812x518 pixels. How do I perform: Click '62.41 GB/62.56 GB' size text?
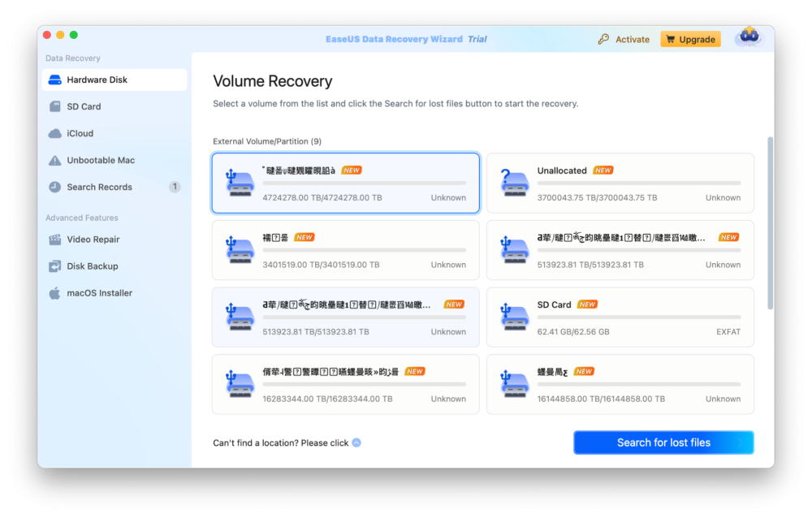(573, 332)
